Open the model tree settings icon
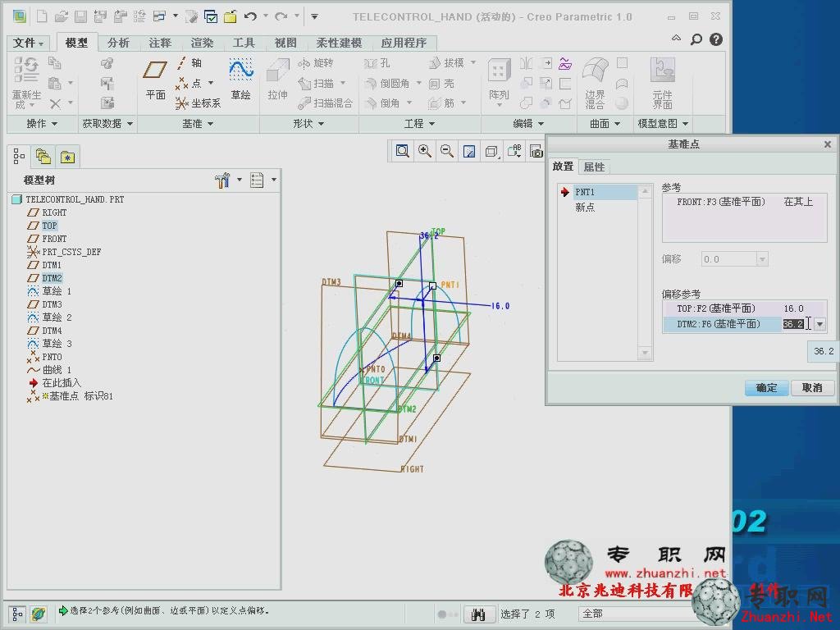 pos(221,180)
